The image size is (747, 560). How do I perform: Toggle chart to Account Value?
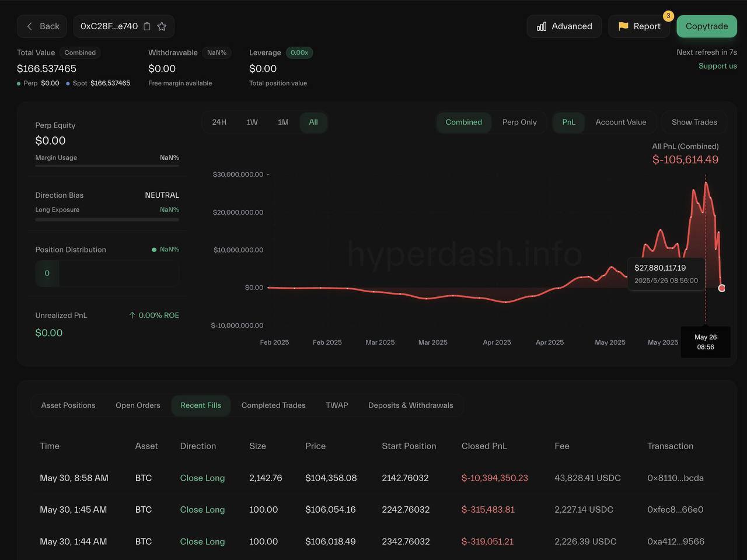coord(621,122)
